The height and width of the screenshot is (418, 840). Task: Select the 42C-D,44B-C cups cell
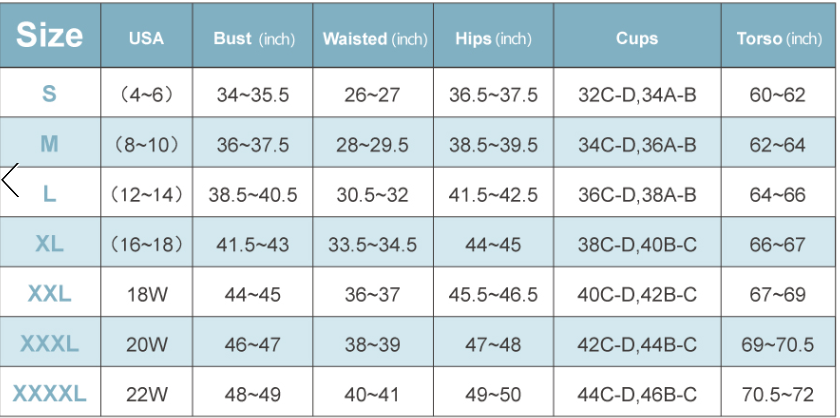[637, 345]
